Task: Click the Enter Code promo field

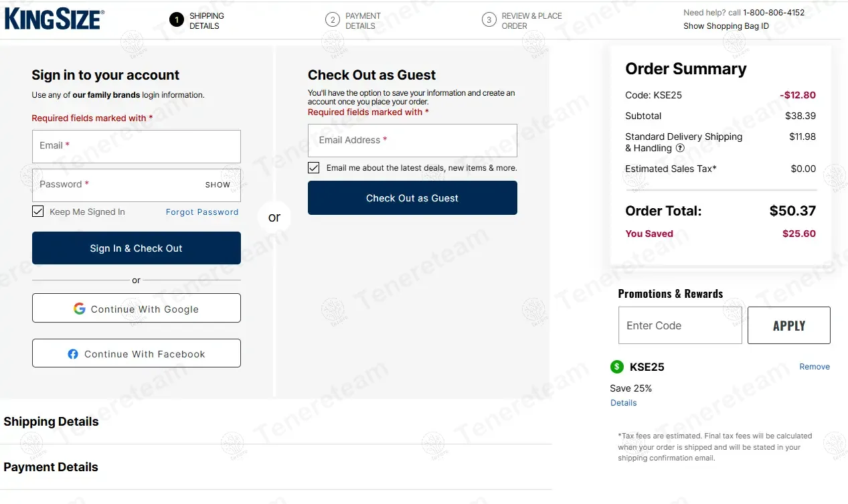Action: (x=680, y=325)
